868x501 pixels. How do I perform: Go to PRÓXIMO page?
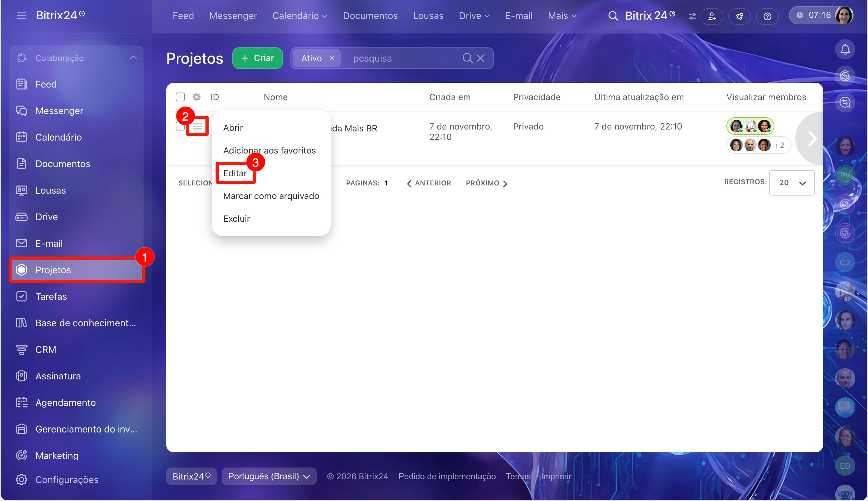pyautogui.click(x=486, y=183)
